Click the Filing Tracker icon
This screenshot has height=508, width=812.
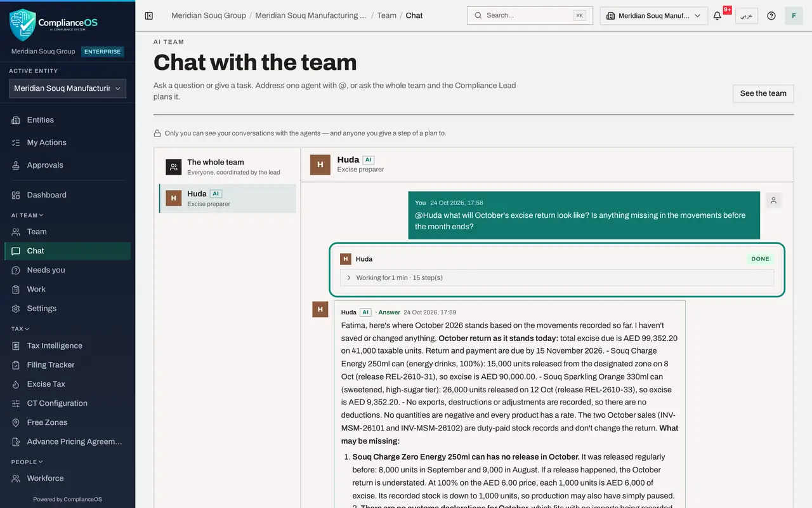[16, 365]
